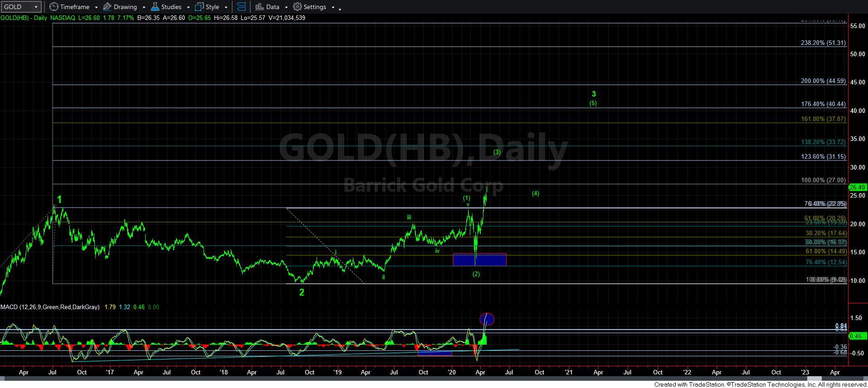The width and height of the screenshot is (868, 388).
Task: Click the horizontal chart scrollbar thumb
Action: click(x=814, y=379)
